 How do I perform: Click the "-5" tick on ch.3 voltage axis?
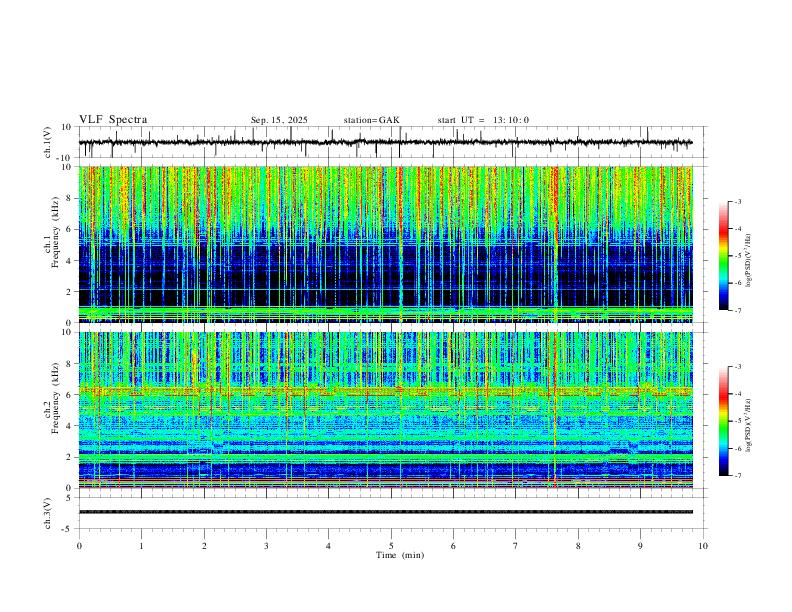[x=68, y=529]
